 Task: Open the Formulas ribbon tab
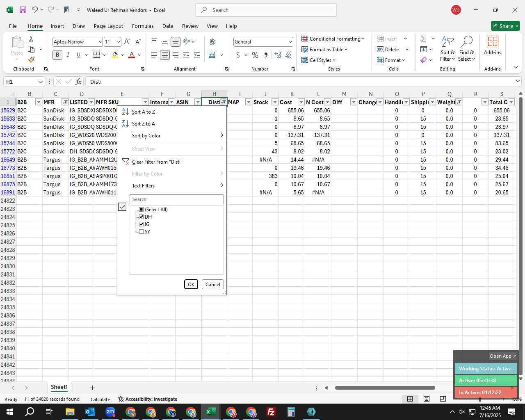click(143, 26)
